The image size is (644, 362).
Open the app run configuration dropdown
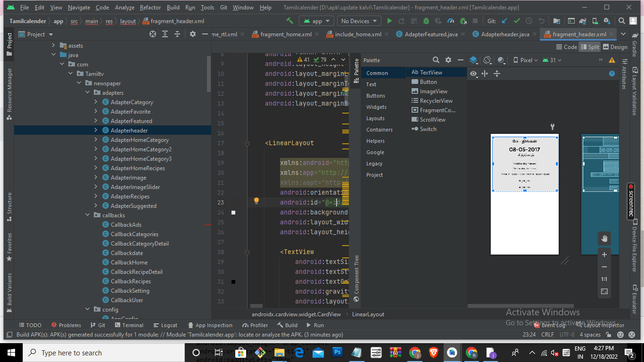(x=317, y=21)
